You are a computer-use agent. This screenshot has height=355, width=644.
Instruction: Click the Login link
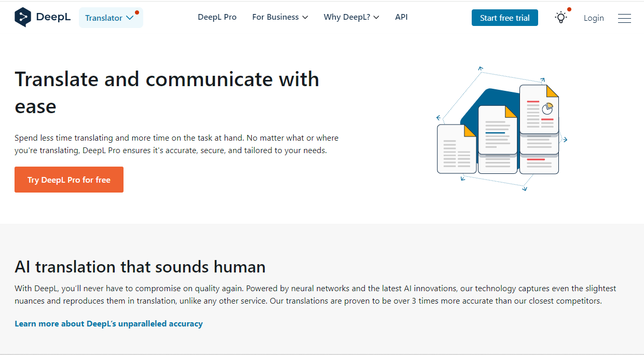click(x=594, y=18)
